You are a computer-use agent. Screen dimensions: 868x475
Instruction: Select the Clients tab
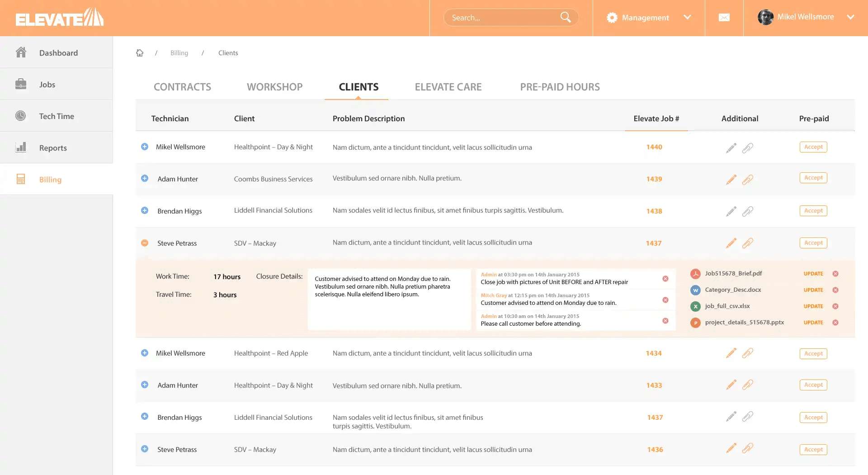(x=359, y=87)
